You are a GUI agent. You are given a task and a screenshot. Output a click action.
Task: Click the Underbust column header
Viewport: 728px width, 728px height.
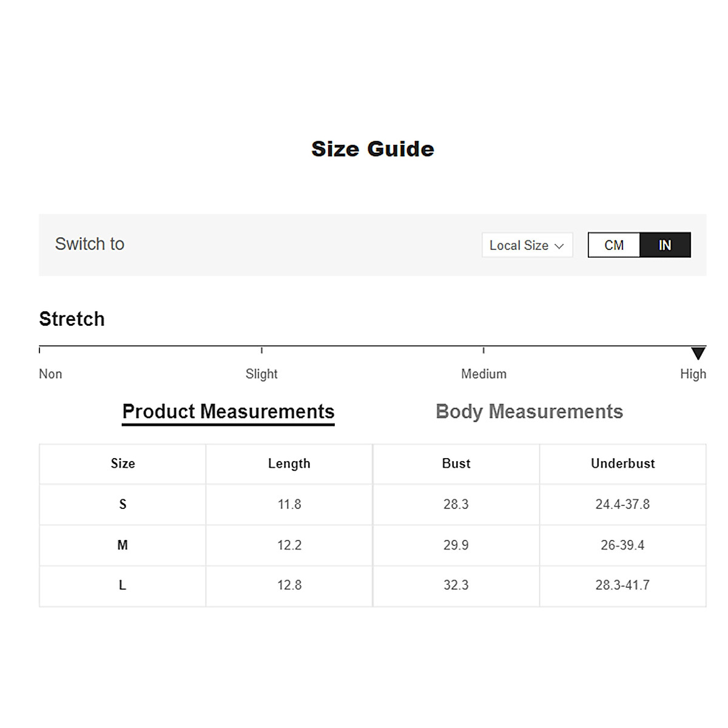tap(623, 463)
